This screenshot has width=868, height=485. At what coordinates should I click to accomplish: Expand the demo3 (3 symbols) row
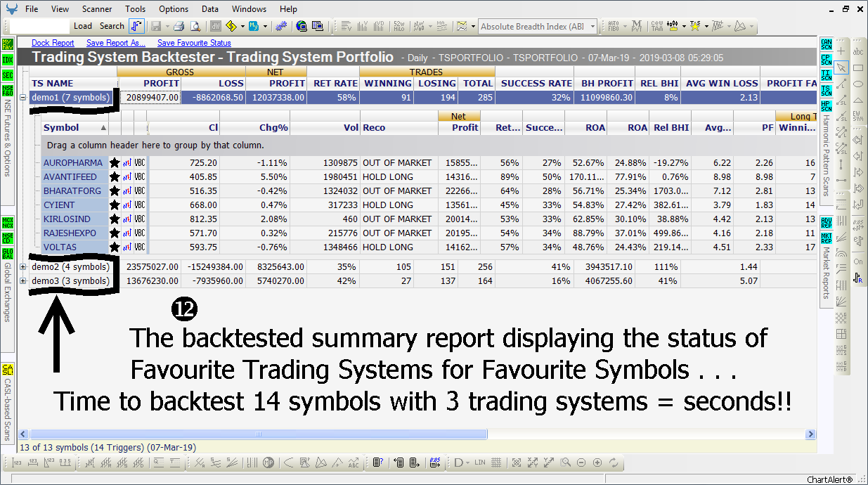(x=23, y=281)
